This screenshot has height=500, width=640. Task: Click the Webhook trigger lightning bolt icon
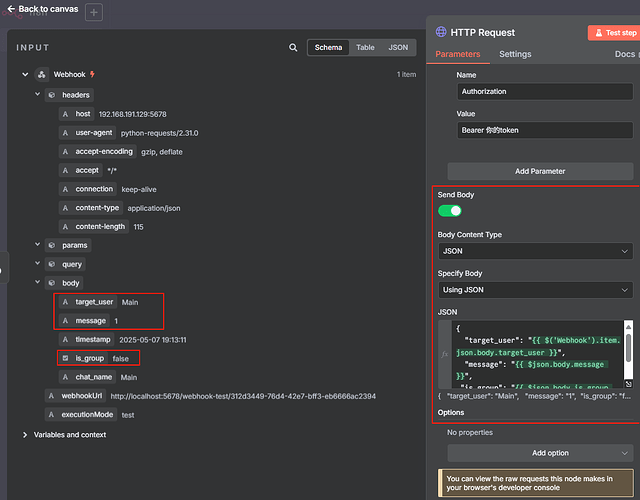[92, 74]
